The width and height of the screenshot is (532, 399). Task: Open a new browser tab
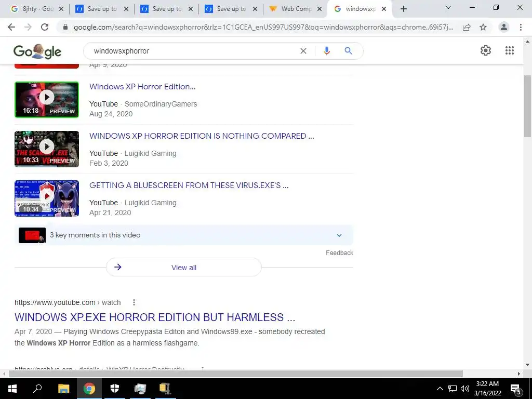pos(403,9)
